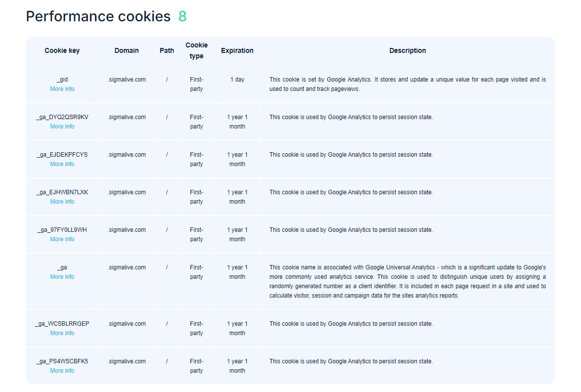This screenshot has height=392, width=581.
Task: Click the Cookie type column header
Action: [196, 50]
